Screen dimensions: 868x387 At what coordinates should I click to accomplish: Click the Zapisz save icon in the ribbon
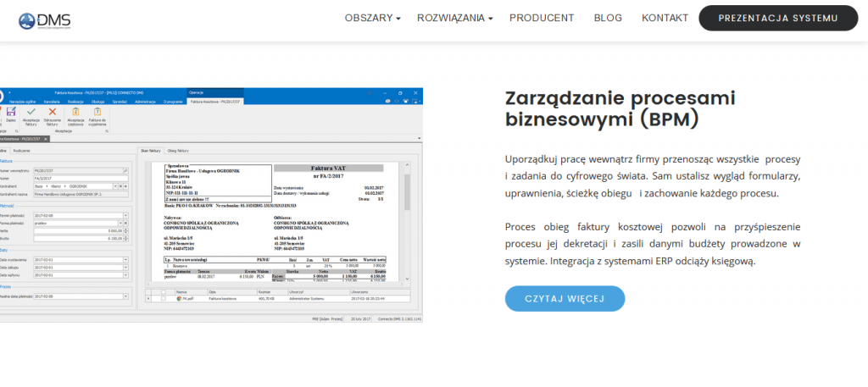click(11, 113)
